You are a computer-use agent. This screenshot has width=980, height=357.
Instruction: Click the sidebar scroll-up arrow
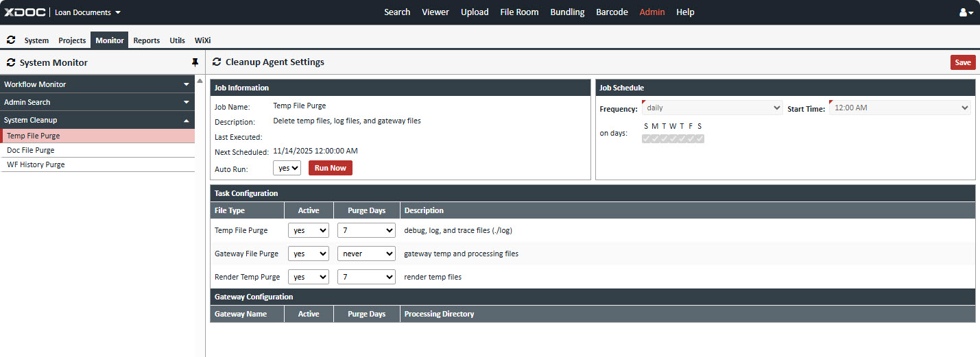click(200, 81)
